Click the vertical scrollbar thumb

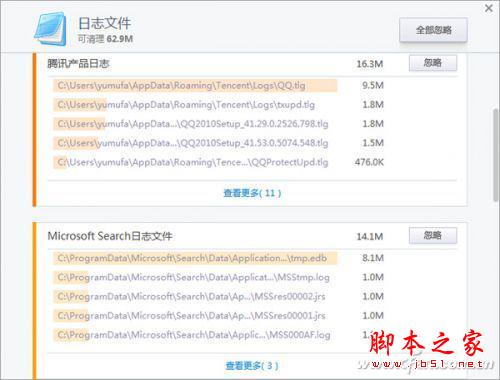pos(496,155)
